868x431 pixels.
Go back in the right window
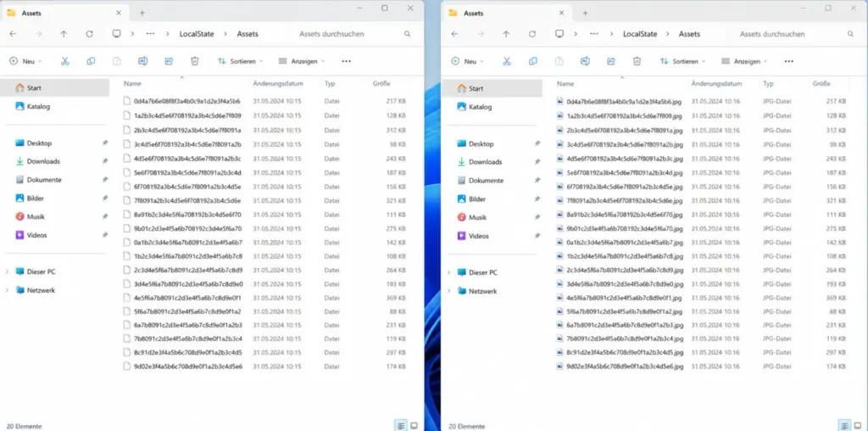454,34
